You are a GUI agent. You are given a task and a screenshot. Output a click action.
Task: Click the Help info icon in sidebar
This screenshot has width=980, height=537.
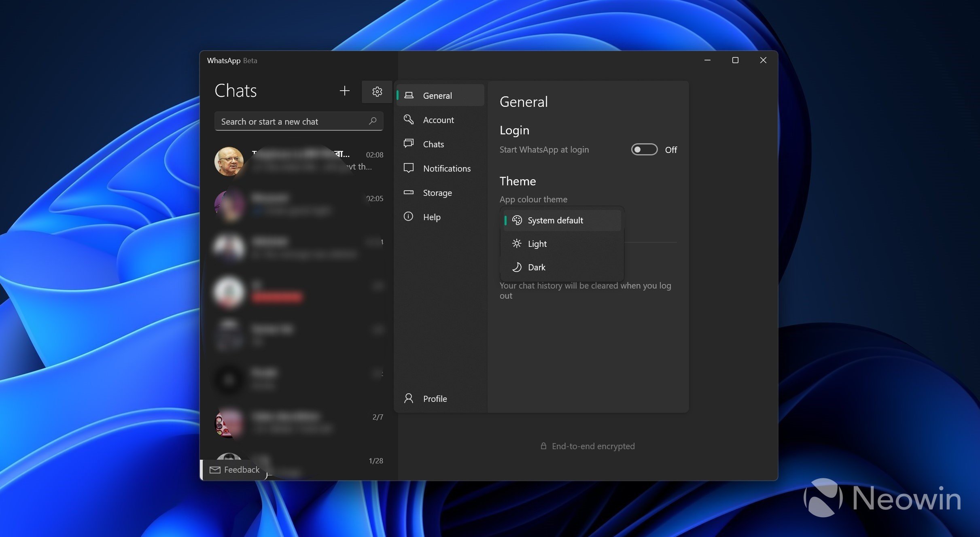(x=408, y=216)
